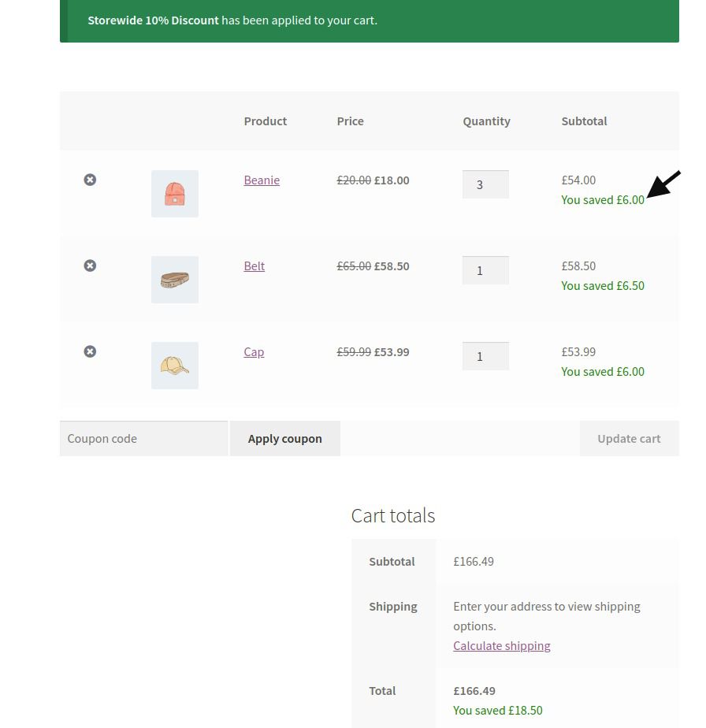Screen dimensions: 706x728
Task: Open the Belt product thumbnail
Action: [x=175, y=280]
